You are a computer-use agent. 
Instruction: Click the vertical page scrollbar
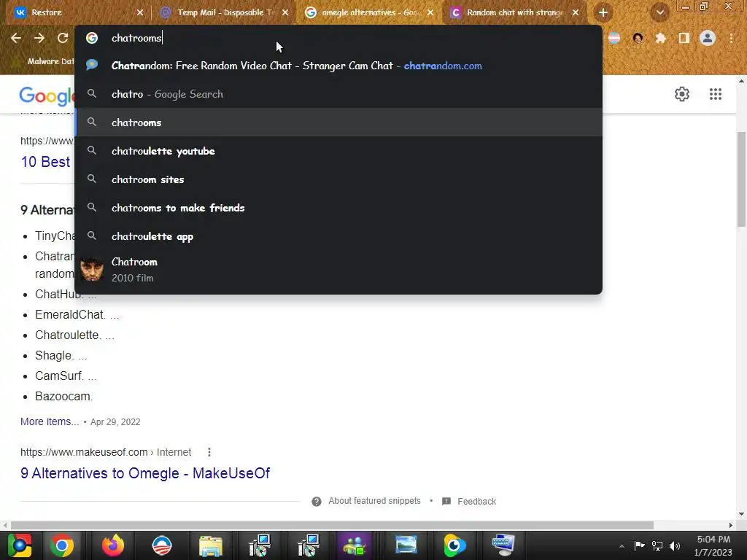click(742, 179)
